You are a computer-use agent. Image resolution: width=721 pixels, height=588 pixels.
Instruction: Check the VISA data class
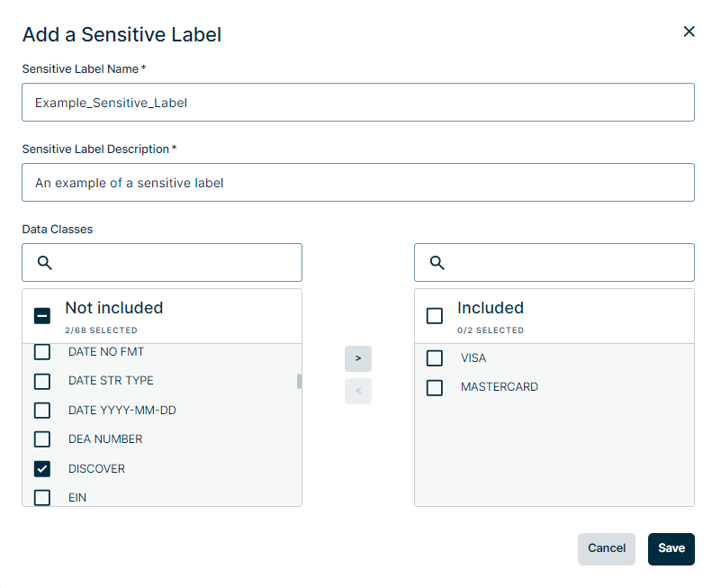[434, 357]
